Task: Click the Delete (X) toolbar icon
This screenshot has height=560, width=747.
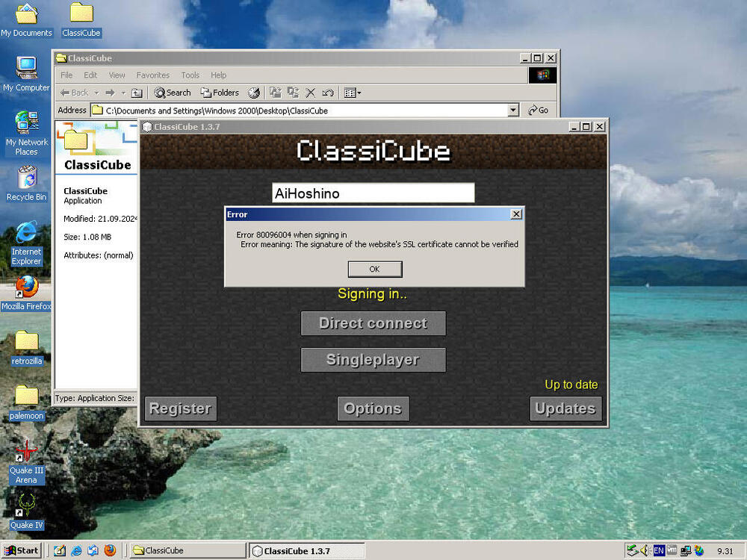Action: pyautogui.click(x=311, y=93)
